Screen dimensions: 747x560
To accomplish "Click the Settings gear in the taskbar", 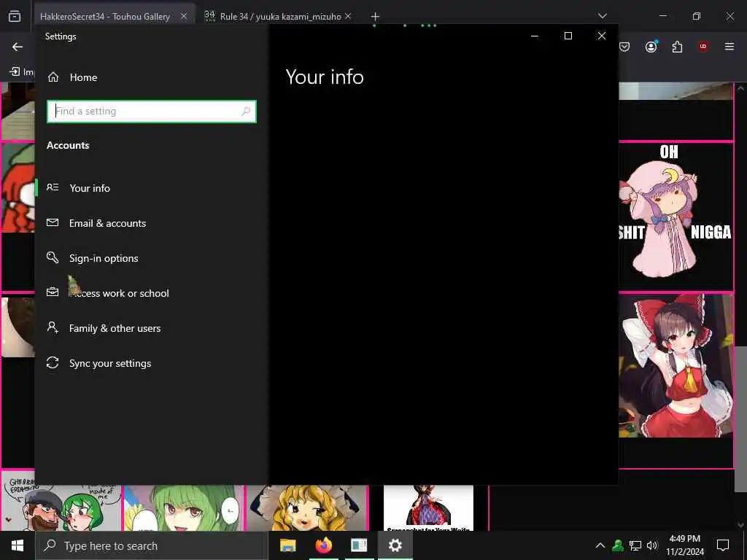I will (395, 545).
